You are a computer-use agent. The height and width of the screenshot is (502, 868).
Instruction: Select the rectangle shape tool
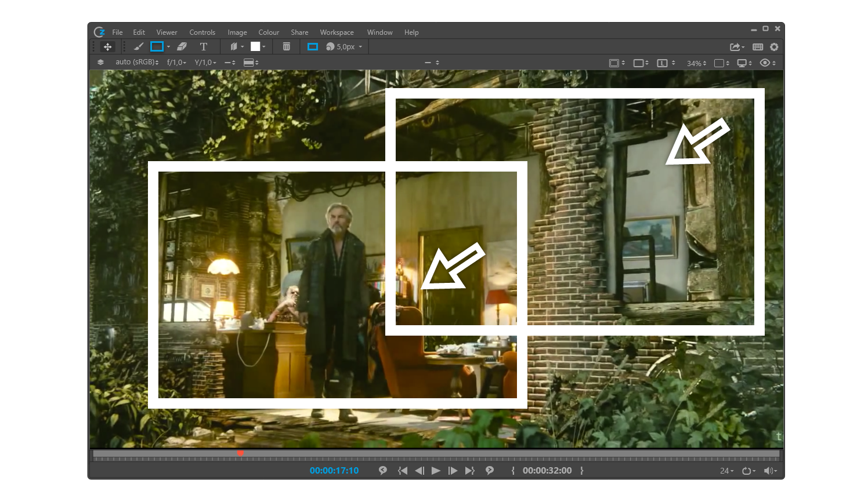point(157,47)
